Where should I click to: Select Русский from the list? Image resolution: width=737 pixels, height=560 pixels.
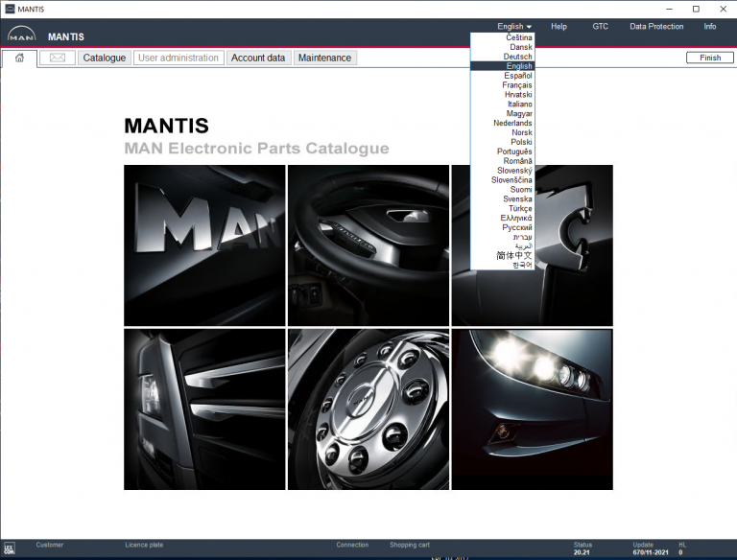click(x=503, y=227)
